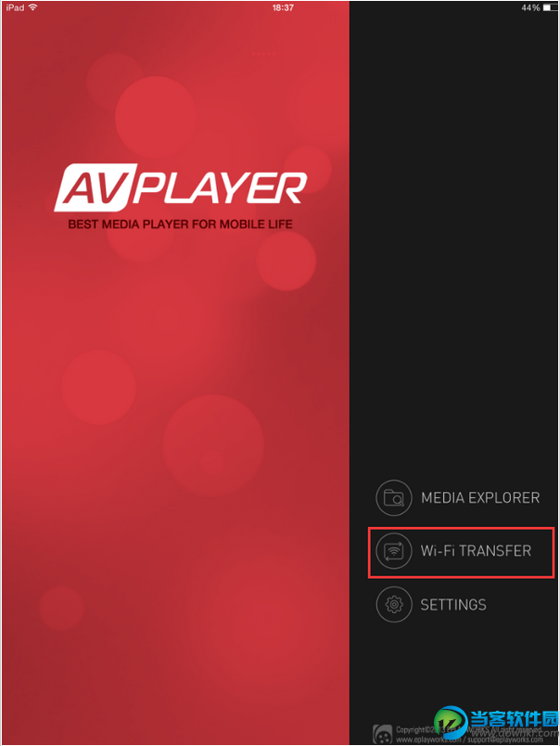Tap the battery indicator icon in the status bar
The image size is (560, 746).
pos(550,7)
